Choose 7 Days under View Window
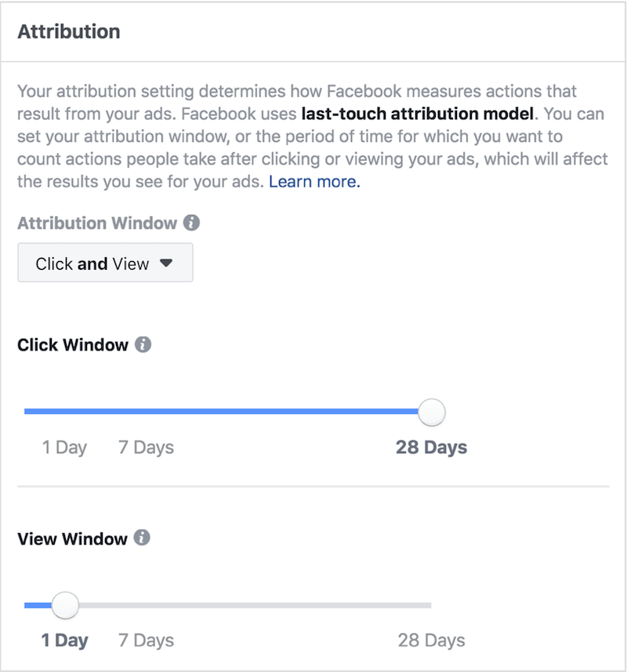 pos(147,641)
